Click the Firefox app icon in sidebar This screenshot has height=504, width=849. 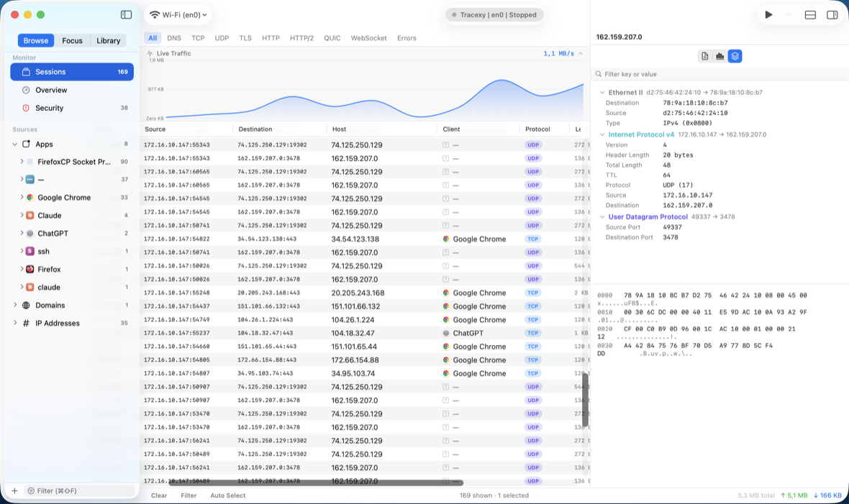pos(29,269)
